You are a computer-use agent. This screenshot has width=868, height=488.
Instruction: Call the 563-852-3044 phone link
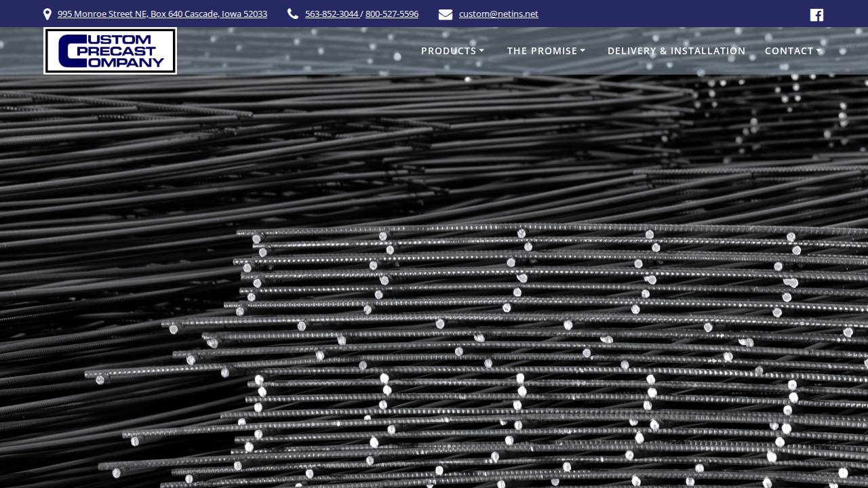click(x=332, y=14)
